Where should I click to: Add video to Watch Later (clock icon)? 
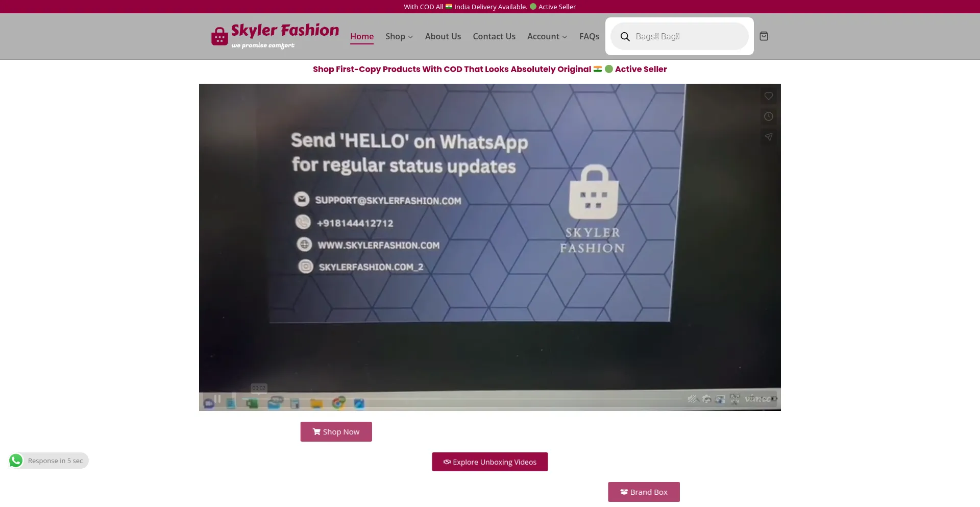(x=768, y=116)
